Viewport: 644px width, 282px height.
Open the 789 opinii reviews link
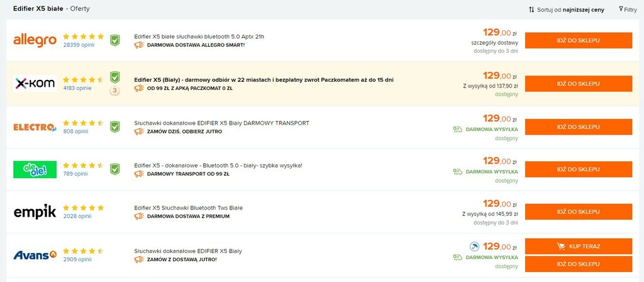coord(75,174)
